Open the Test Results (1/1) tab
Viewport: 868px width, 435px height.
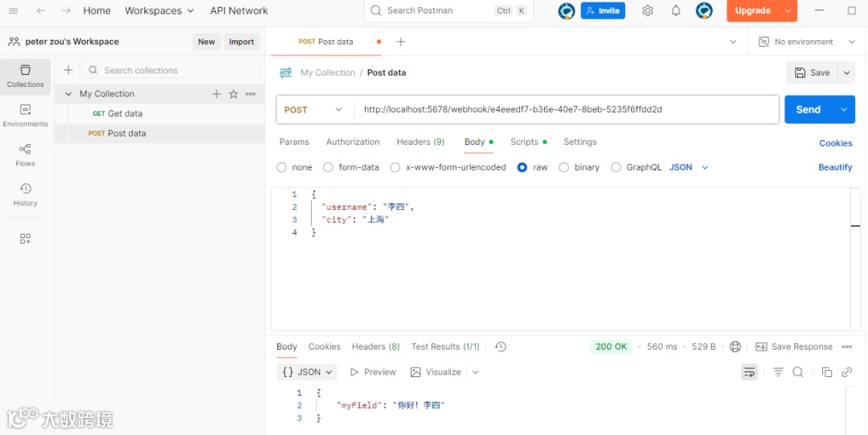click(445, 347)
